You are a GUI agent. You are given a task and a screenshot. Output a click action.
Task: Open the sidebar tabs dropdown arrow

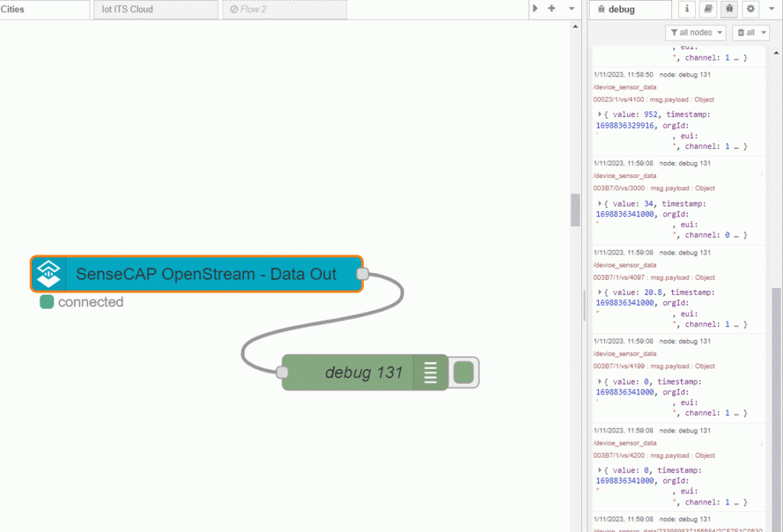[772, 9]
